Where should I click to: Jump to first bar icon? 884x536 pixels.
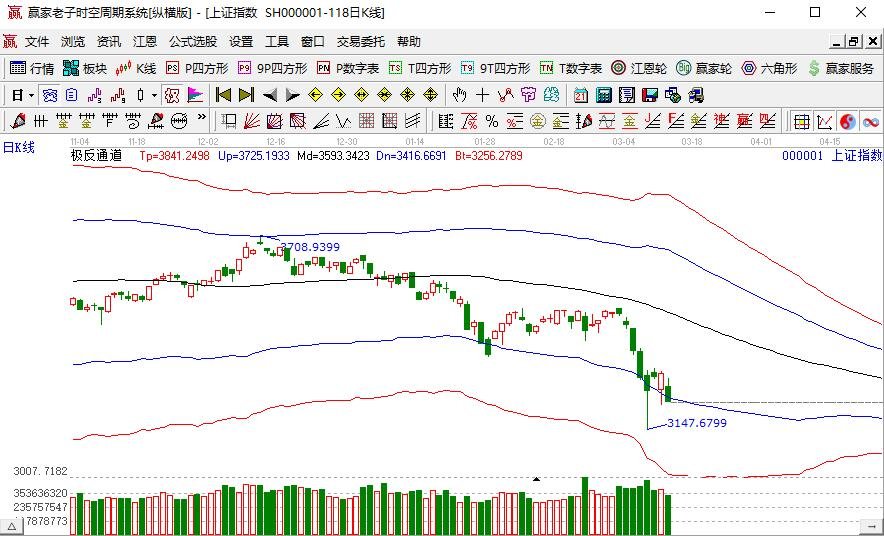224,95
